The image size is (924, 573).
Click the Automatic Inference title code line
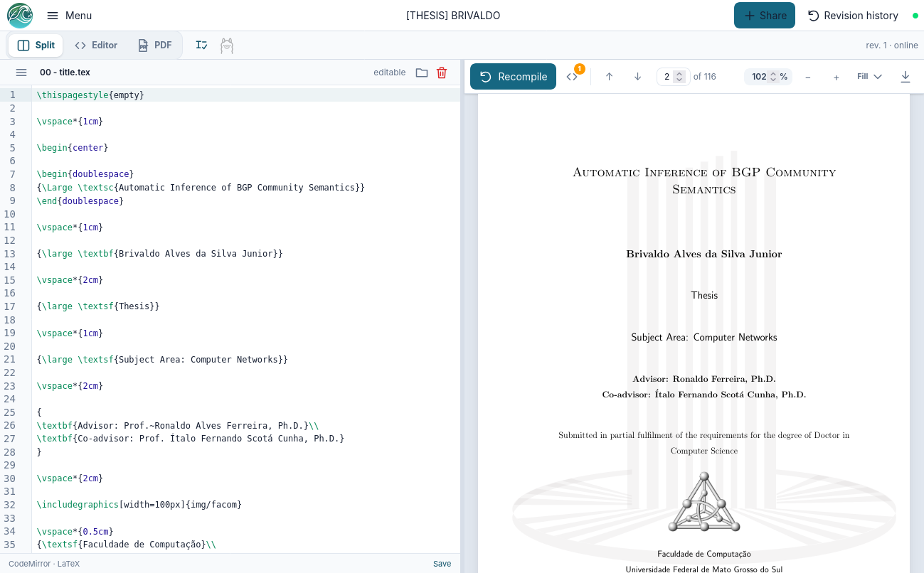tap(201, 188)
